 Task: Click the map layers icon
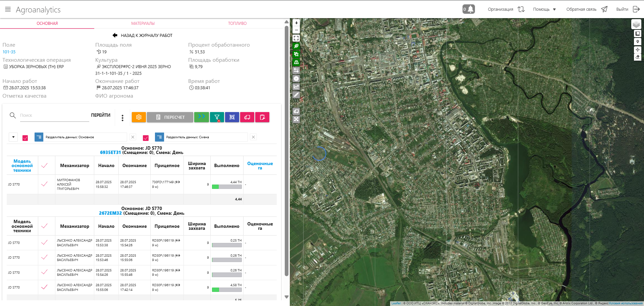pos(636,24)
